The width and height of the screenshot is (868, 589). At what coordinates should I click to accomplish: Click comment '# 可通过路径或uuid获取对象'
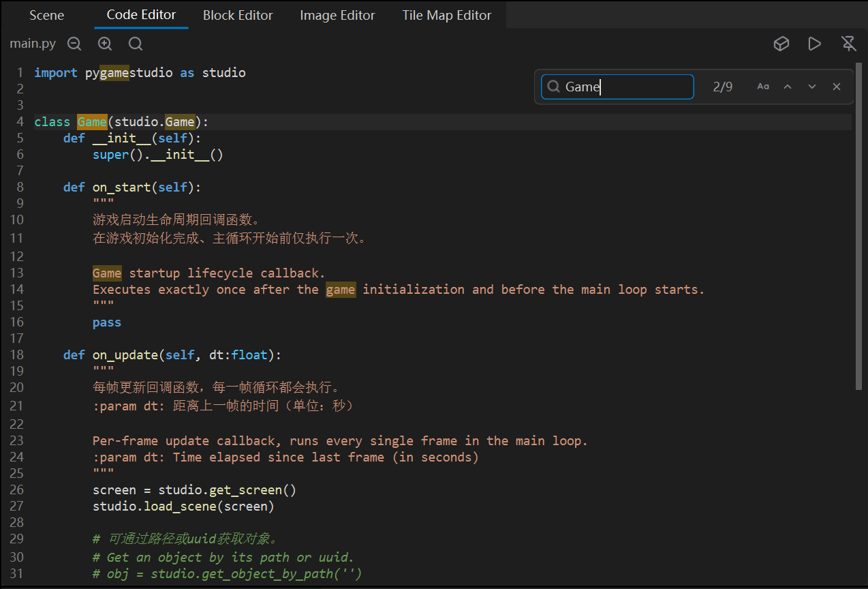pos(185,539)
